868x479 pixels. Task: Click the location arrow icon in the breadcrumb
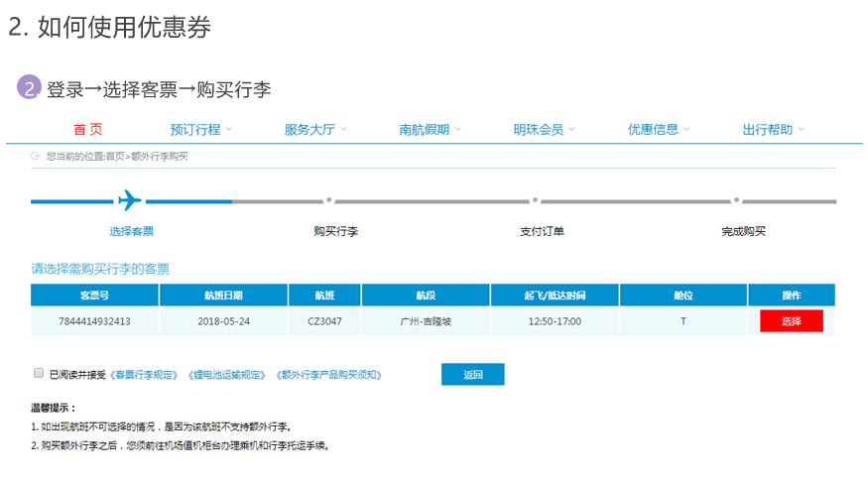[36, 156]
